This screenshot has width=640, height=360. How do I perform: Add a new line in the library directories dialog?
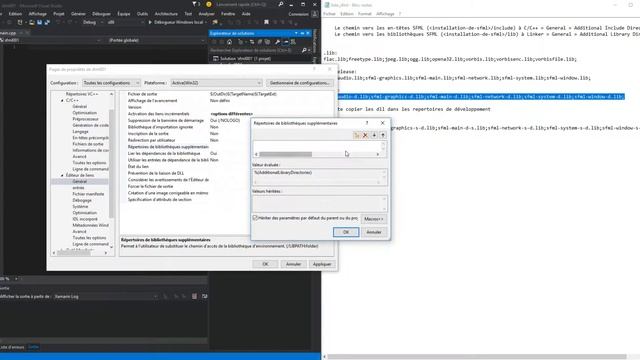(x=357, y=135)
